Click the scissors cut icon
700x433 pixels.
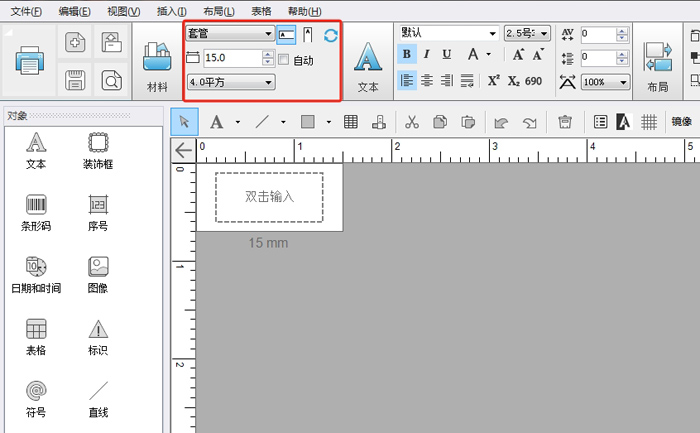pos(412,121)
